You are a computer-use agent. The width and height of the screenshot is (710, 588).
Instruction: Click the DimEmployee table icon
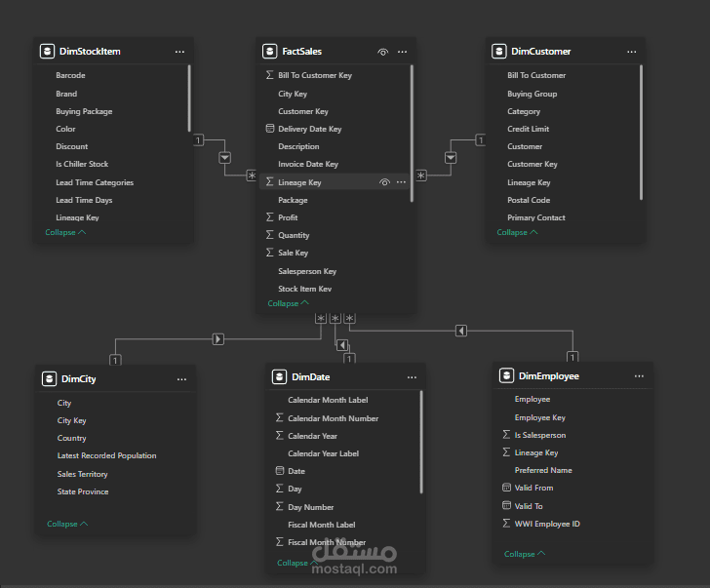coord(506,375)
